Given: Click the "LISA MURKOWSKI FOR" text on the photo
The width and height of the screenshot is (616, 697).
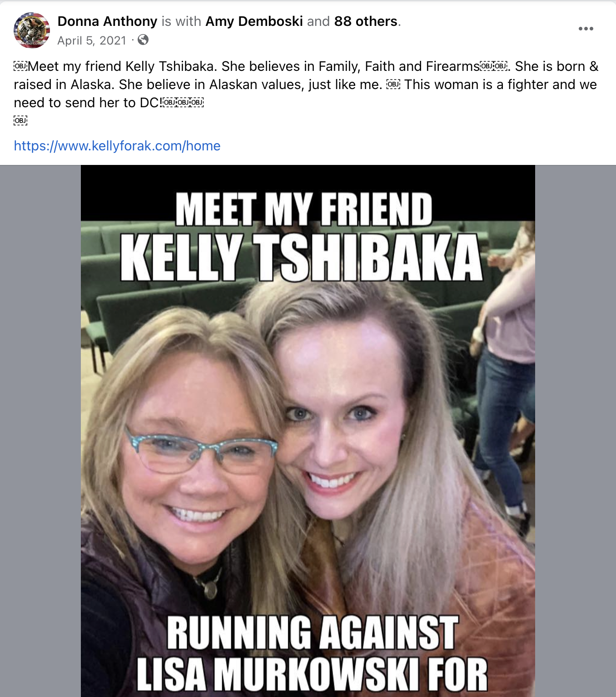Looking at the screenshot, I should [x=312, y=674].
